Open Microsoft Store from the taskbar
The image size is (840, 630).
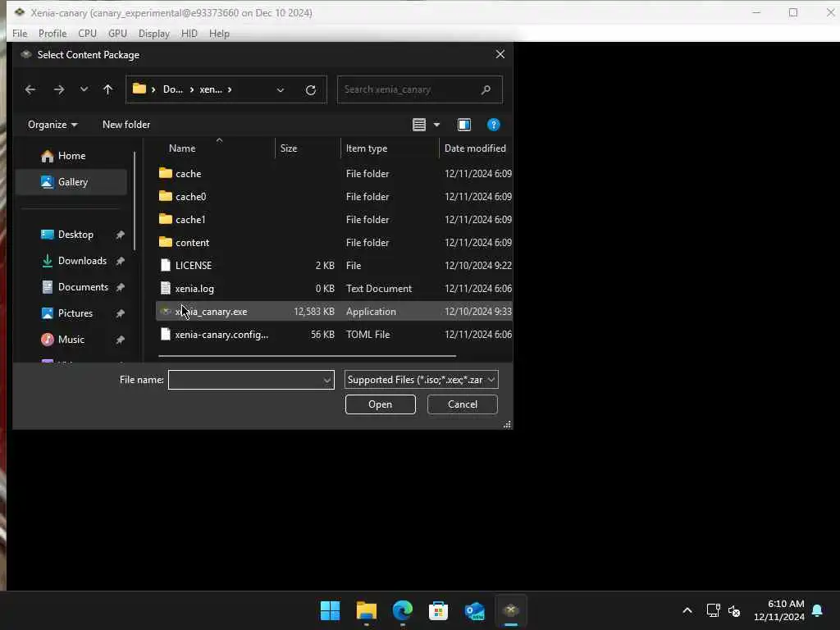tap(438, 610)
